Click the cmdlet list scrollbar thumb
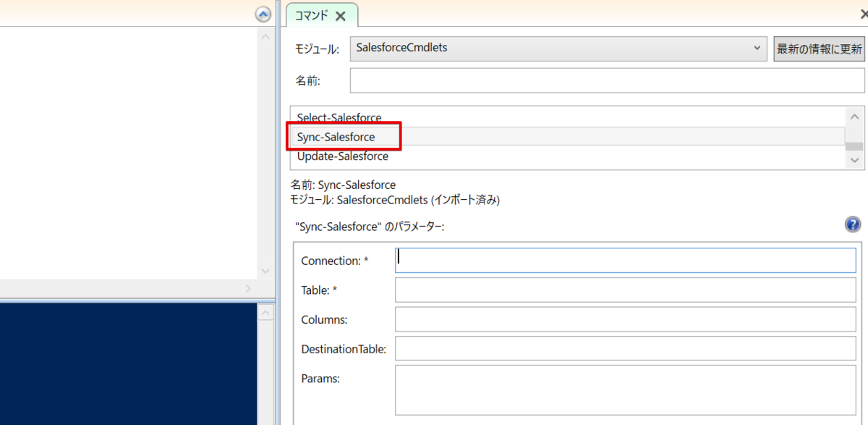Image resolution: width=868 pixels, height=425 pixels. (x=854, y=146)
